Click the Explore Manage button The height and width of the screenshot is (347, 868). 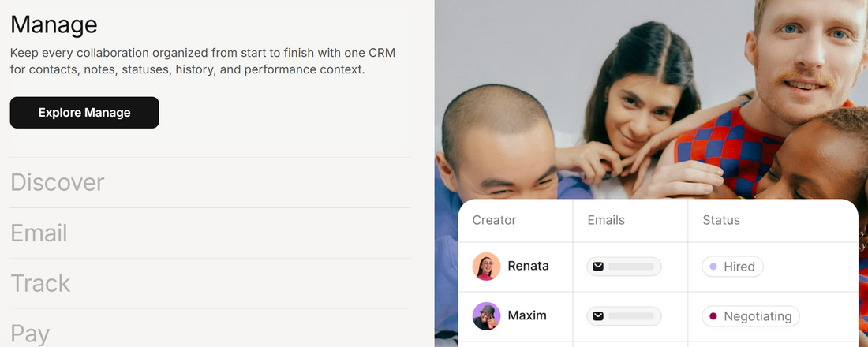click(x=84, y=113)
